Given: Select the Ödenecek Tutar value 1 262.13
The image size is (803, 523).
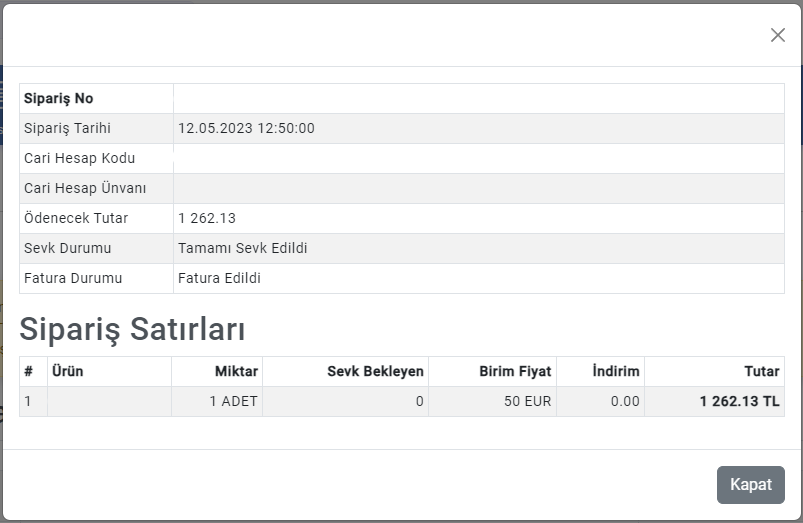Looking at the screenshot, I should [207, 218].
